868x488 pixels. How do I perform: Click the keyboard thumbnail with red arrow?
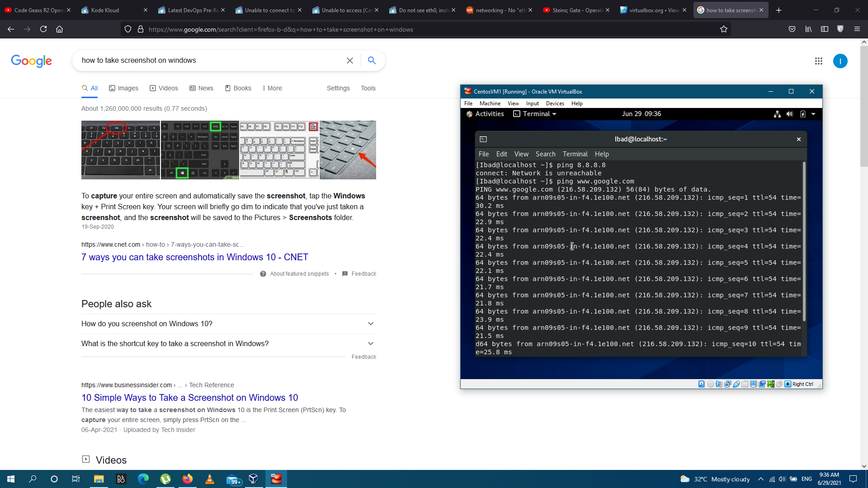pos(348,150)
